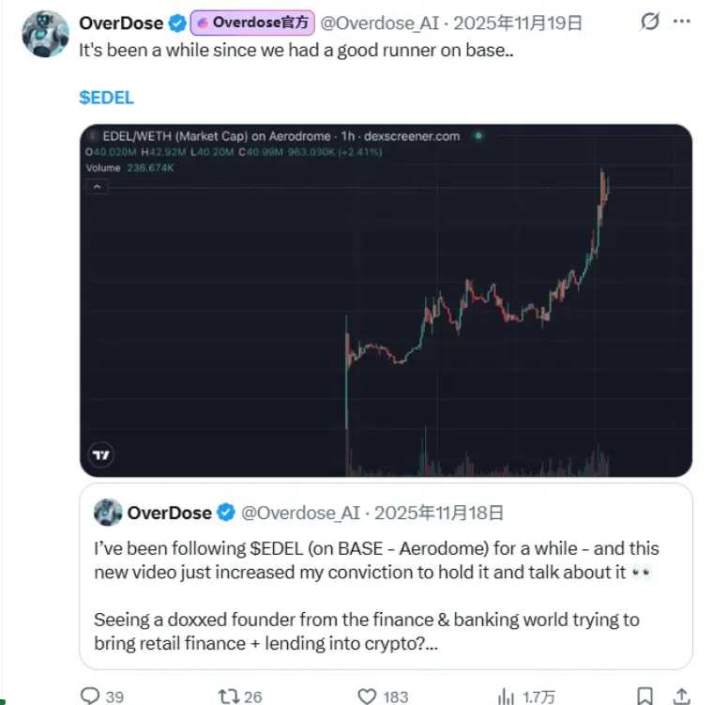Image resolution: width=728 pixels, height=705 pixels.
Task: Click the reply speech bubble icon
Action: (x=90, y=696)
